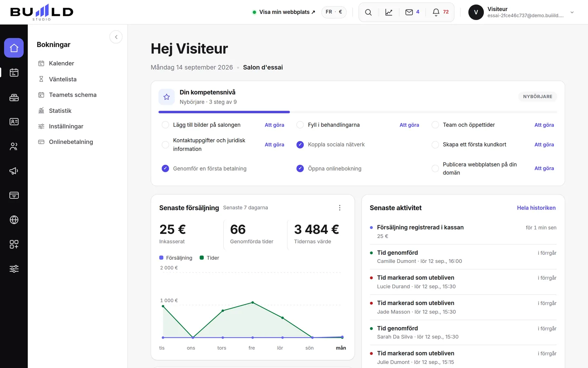Open the Försäljning registrerad i kassan activity

[x=463, y=231]
